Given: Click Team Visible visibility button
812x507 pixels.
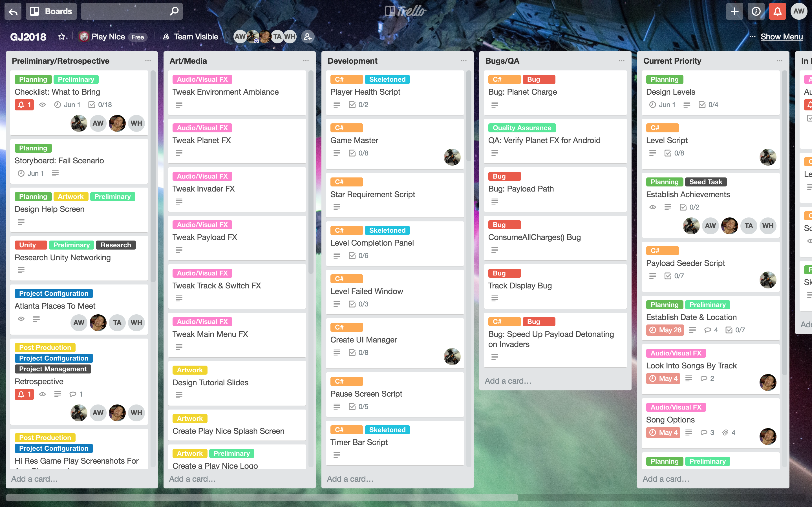Looking at the screenshot, I should (191, 37).
